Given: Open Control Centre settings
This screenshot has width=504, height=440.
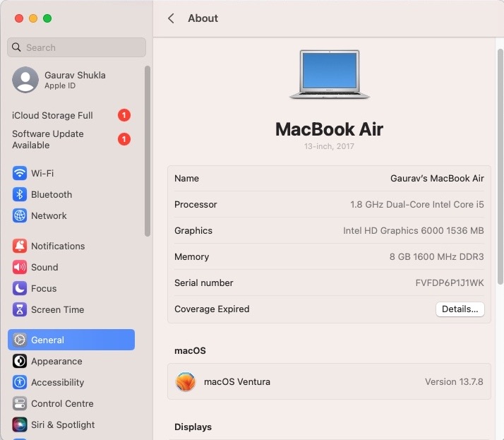Looking at the screenshot, I should (71, 403).
